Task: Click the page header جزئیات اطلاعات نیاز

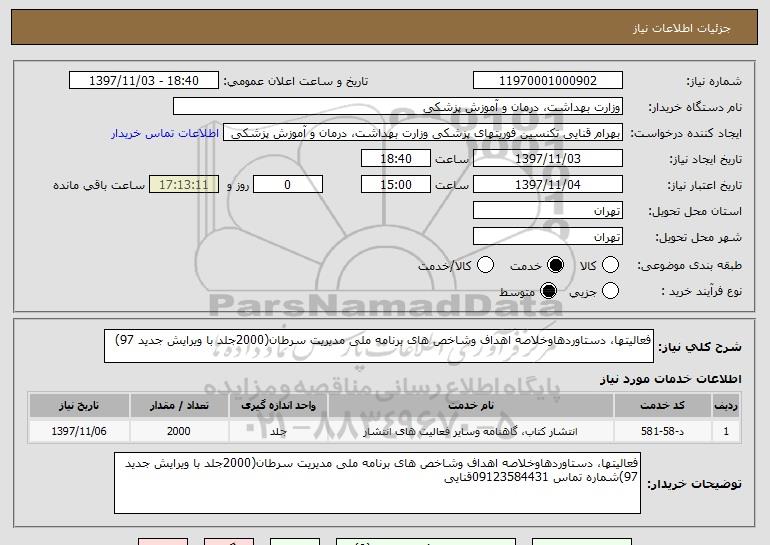Action: pos(682,28)
